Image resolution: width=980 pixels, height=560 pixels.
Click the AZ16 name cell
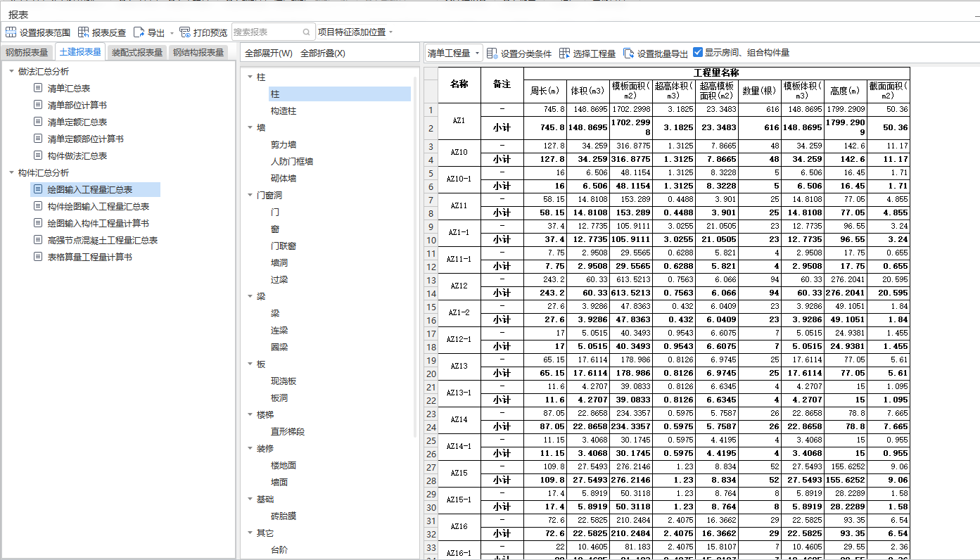click(459, 527)
